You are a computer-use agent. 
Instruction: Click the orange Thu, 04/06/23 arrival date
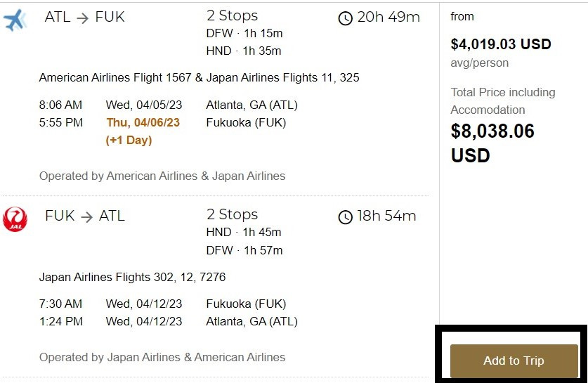pos(143,122)
